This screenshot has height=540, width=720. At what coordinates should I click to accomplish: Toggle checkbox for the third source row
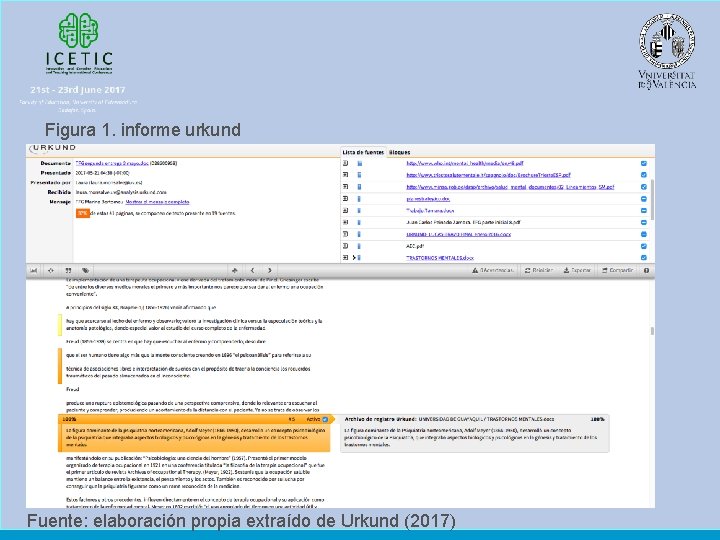(643, 187)
